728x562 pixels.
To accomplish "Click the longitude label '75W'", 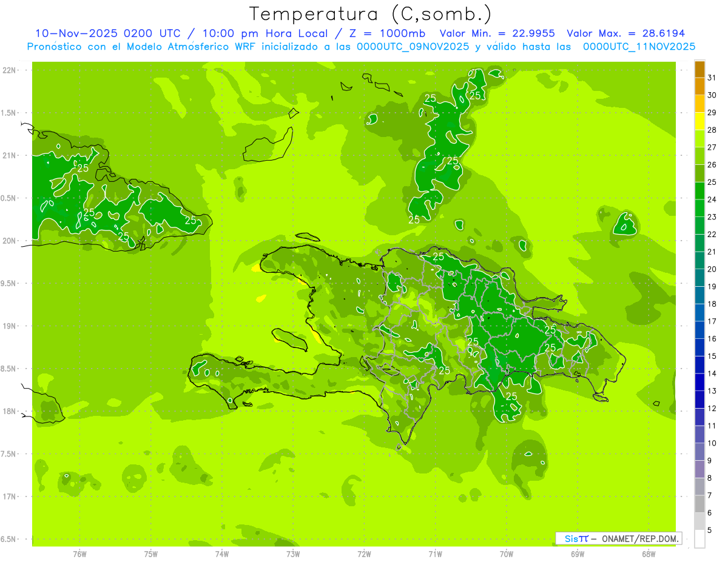I will pos(151,554).
